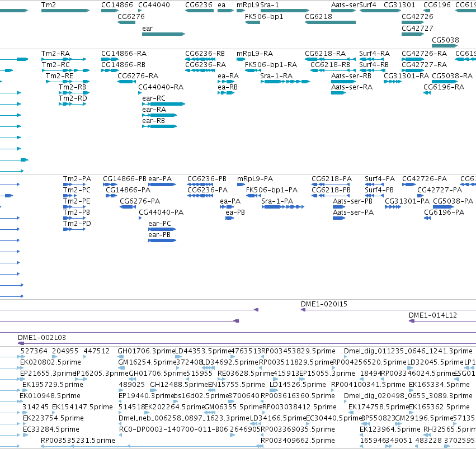Click the "RP003535231.5prime" EST label

78,441
